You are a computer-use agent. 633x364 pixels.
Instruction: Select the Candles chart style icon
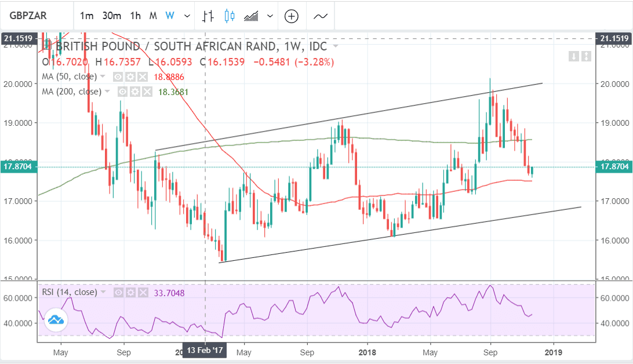229,16
